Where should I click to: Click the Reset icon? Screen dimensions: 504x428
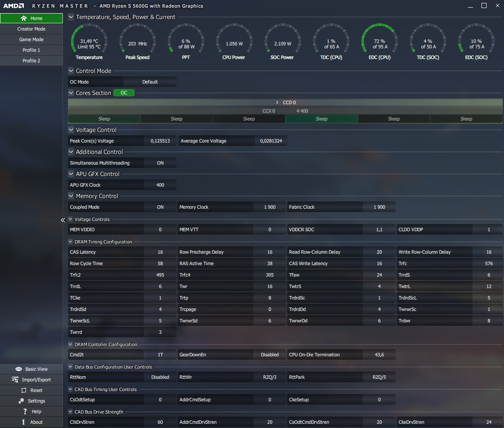coord(24,390)
